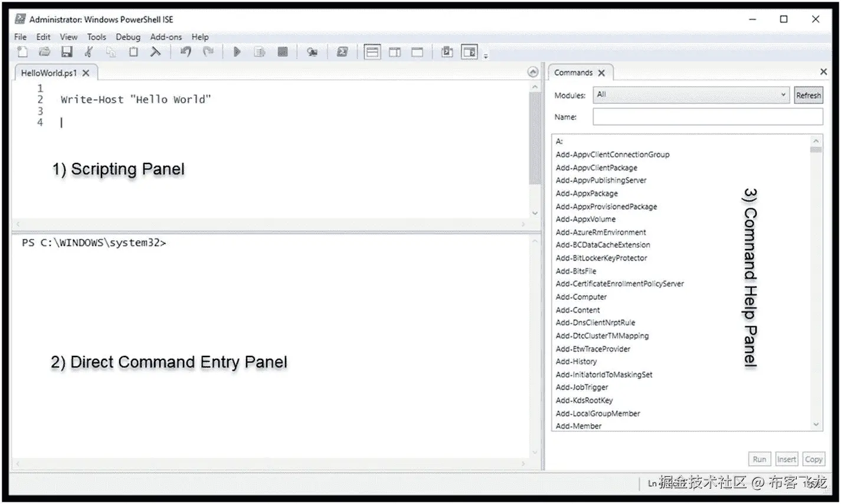Click the script pane scrollbar up arrow
This screenshot has height=504, width=841.
[535, 87]
